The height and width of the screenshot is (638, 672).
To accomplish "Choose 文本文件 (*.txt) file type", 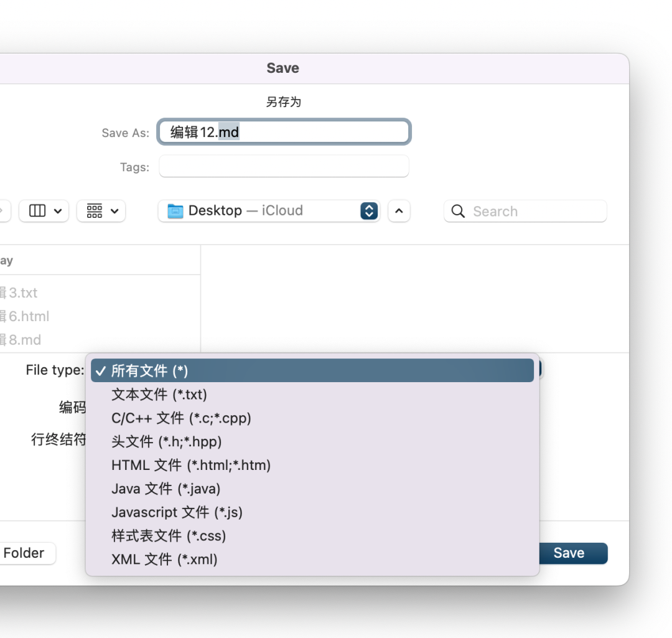I will 312,395.
